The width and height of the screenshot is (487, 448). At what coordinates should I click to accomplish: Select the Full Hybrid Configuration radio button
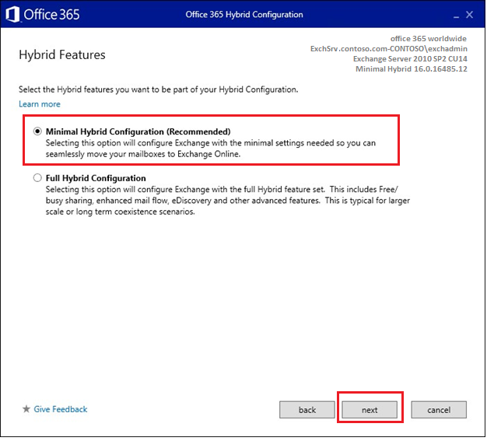37,178
